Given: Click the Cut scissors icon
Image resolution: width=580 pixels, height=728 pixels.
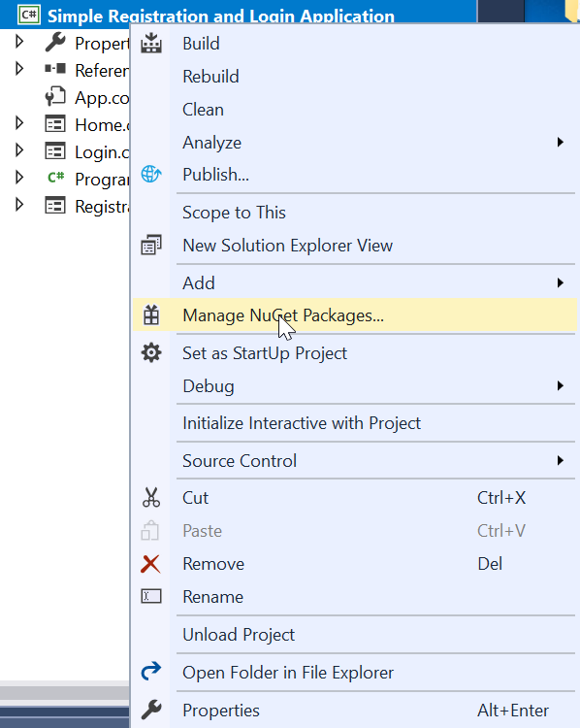Looking at the screenshot, I should click(x=151, y=497).
